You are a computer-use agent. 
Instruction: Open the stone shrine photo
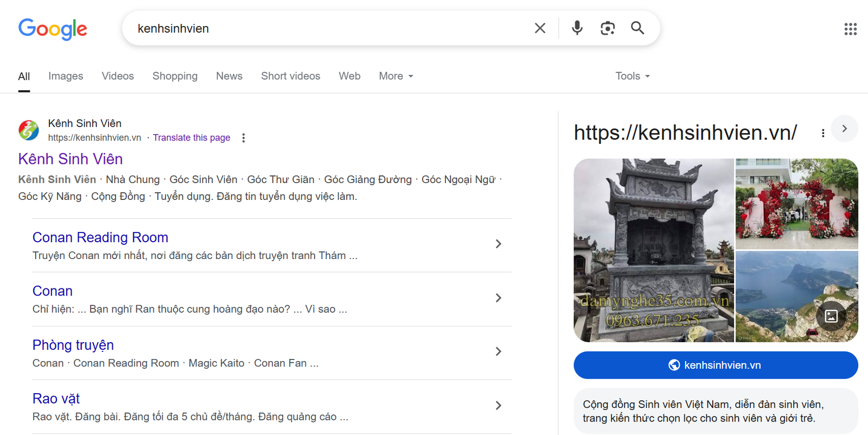654,250
